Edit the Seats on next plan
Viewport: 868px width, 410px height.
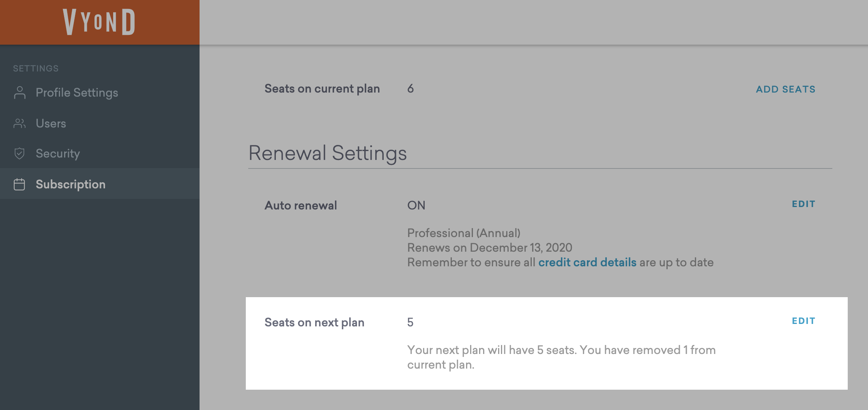pyautogui.click(x=803, y=321)
